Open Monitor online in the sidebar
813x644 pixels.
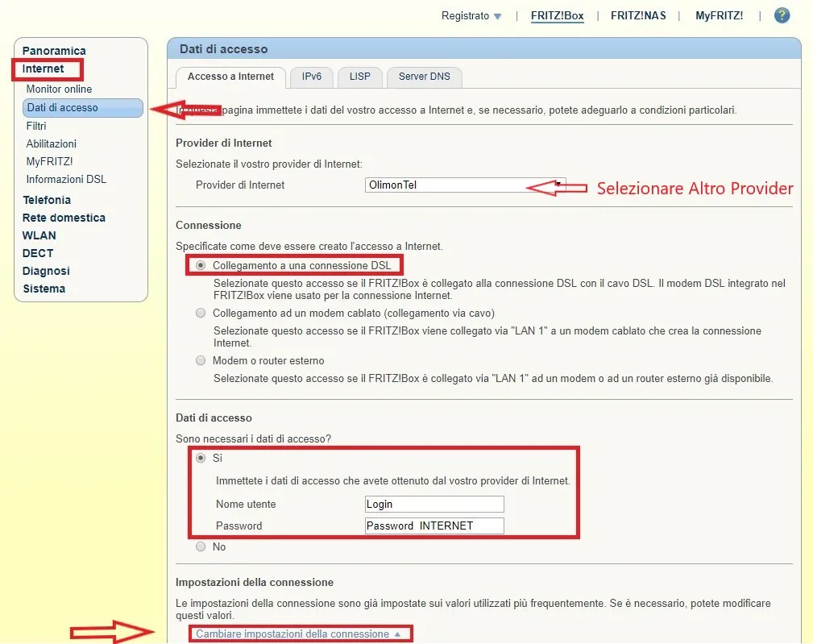(59, 89)
